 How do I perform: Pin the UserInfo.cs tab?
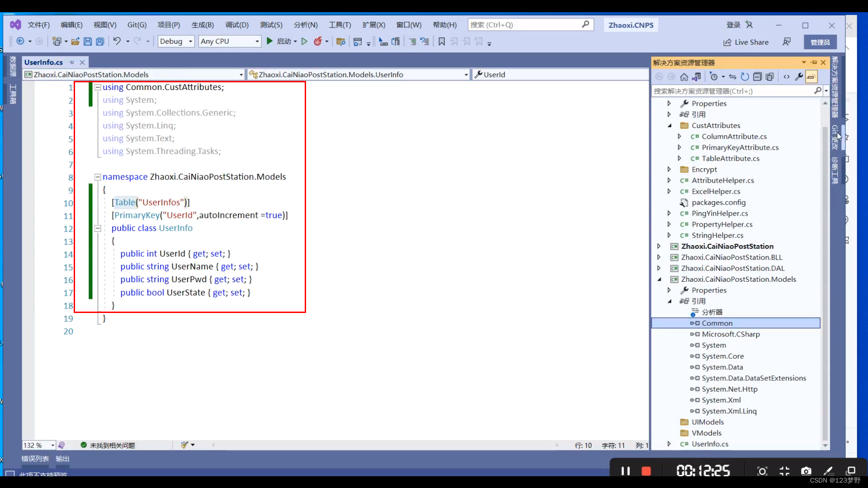71,62
